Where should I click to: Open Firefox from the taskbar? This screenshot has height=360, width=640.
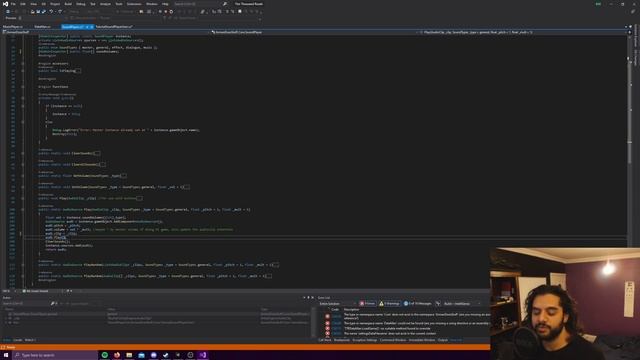[117, 355]
